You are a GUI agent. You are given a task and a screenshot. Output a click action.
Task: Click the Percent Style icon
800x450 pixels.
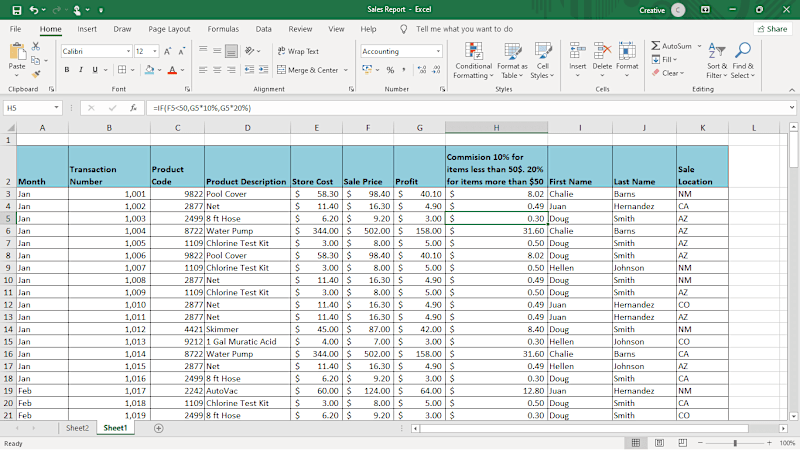pyautogui.click(x=390, y=69)
